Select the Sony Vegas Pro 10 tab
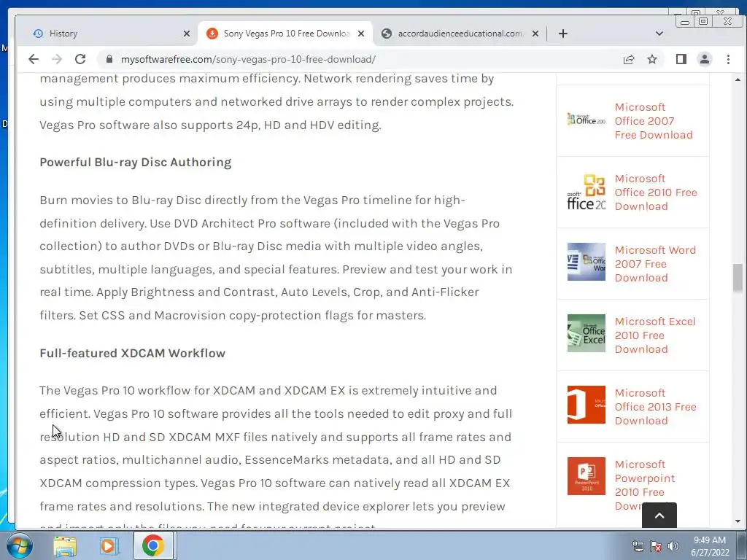Image resolution: width=747 pixels, height=560 pixels. pyautogui.click(x=286, y=34)
